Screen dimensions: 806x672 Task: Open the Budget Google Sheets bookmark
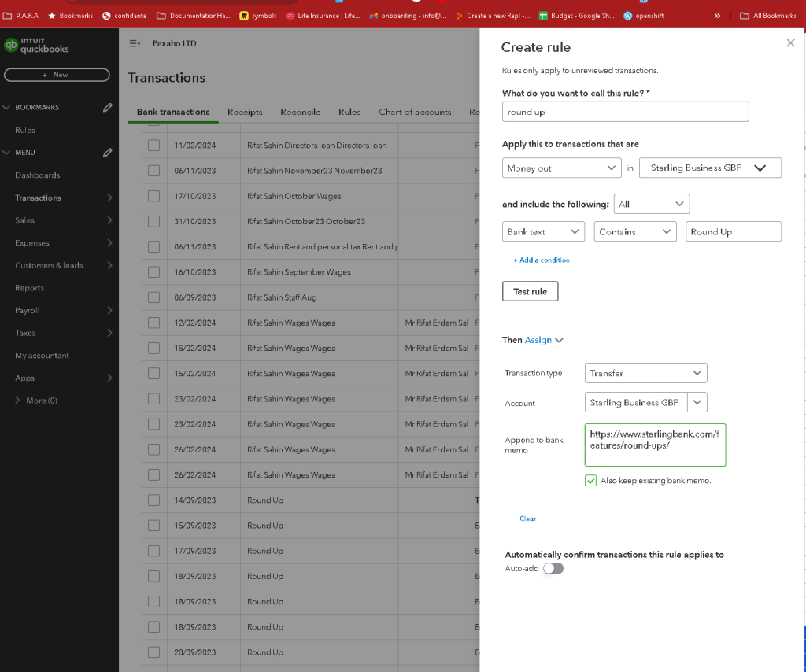coord(576,16)
